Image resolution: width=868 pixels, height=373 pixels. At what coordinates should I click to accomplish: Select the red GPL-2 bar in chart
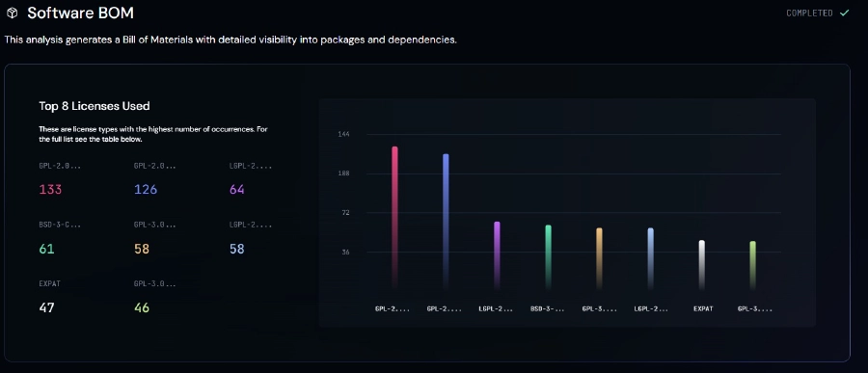(394, 218)
